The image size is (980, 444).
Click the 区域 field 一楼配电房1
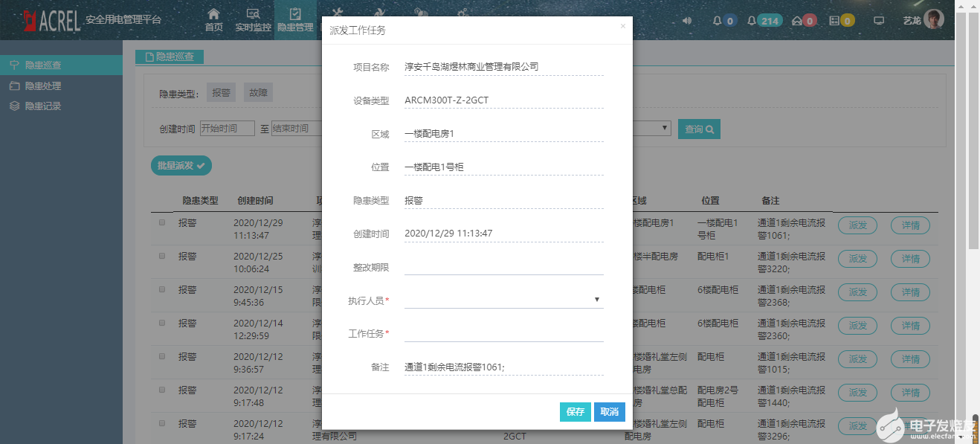(x=503, y=134)
